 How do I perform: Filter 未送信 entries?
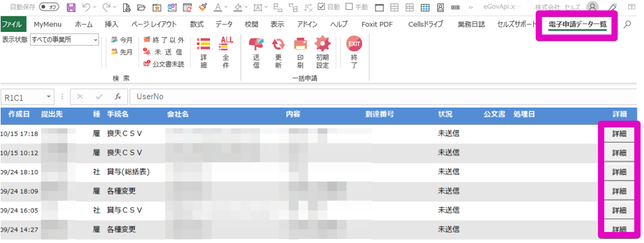coord(163,52)
